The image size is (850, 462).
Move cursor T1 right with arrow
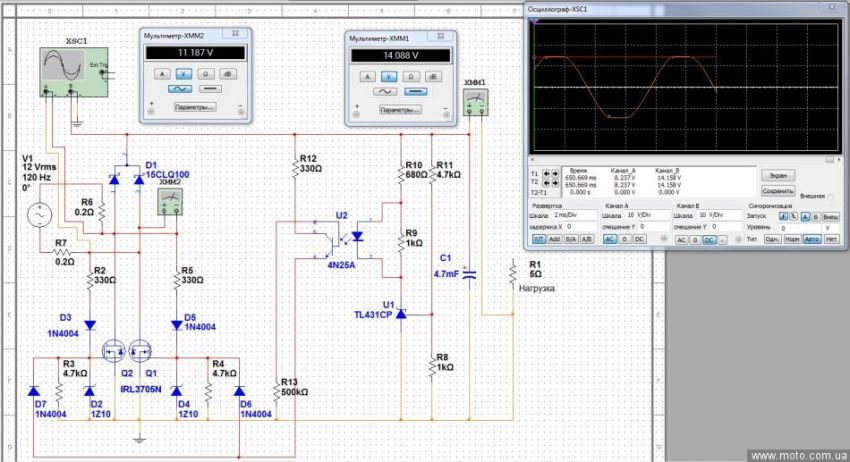(x=555, y=171)
